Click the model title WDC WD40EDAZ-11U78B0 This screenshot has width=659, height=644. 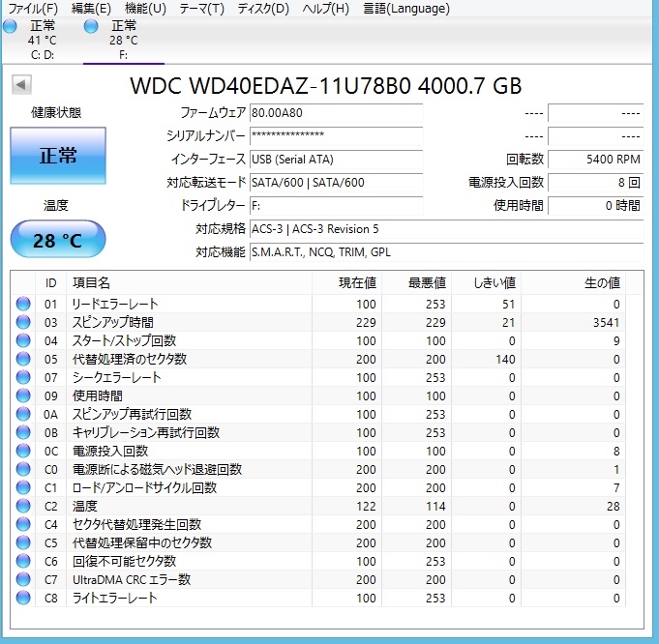pyautogui.click(x=270, y=85)
